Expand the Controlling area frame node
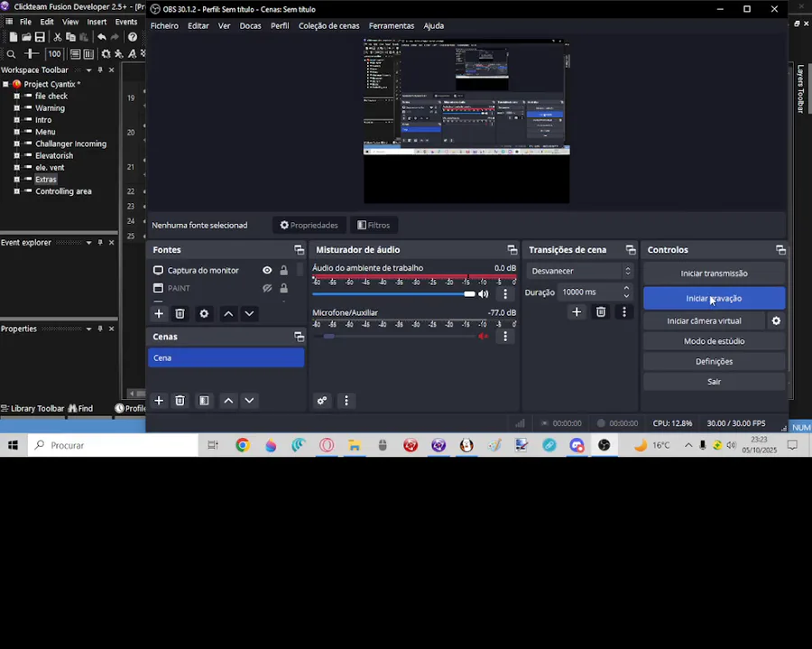The image size is (812, 649). coord(16,191)
